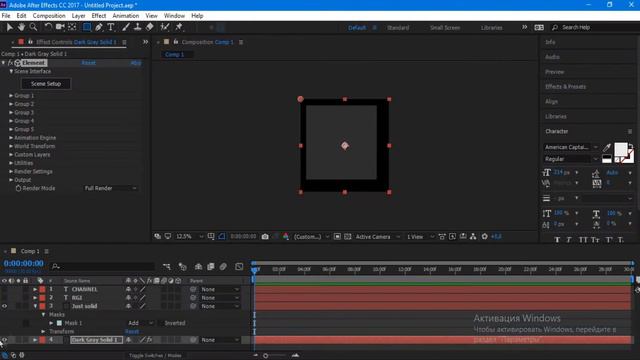
Task: Toggle Region of Interest icon in viewer
Action: (x=337, y=237)
